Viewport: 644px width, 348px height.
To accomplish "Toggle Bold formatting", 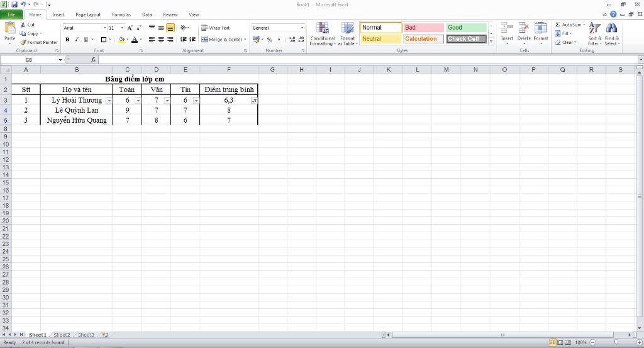I will (67, 40).
